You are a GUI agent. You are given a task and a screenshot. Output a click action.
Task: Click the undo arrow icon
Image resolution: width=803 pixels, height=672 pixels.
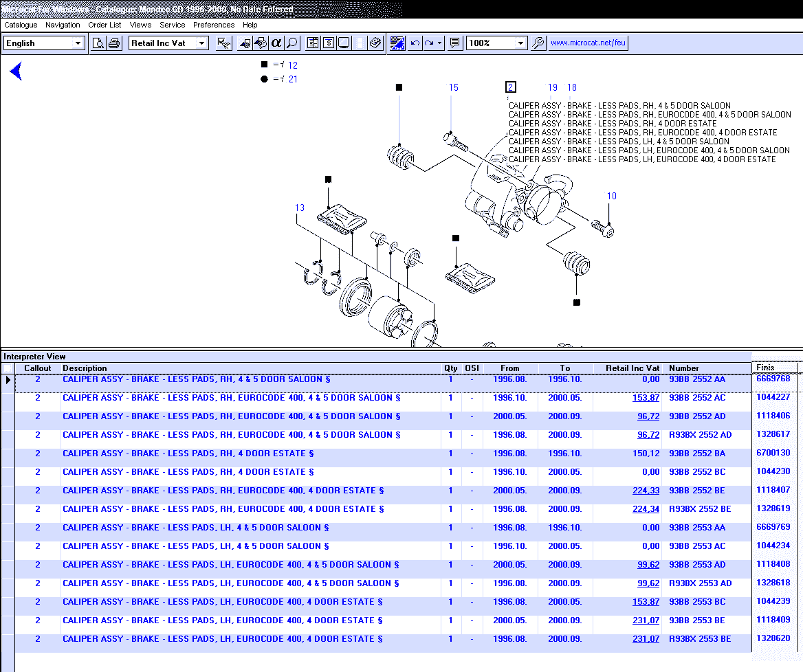[x=415, y=43]
